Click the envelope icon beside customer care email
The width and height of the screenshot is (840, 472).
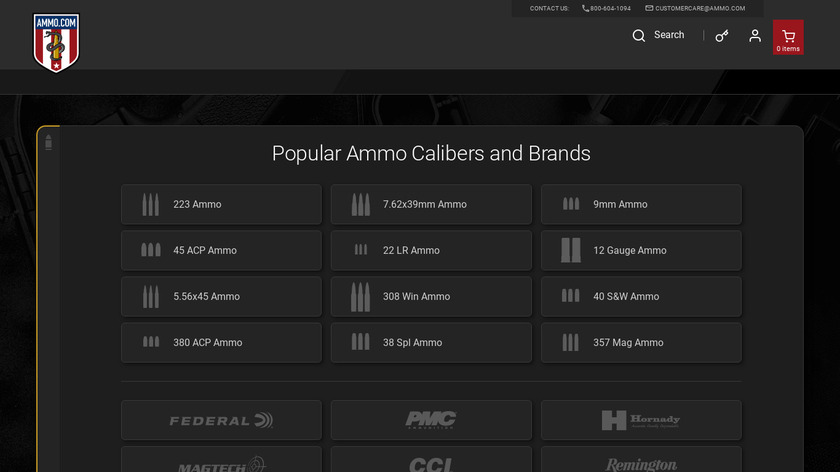(x=649, y=8)
